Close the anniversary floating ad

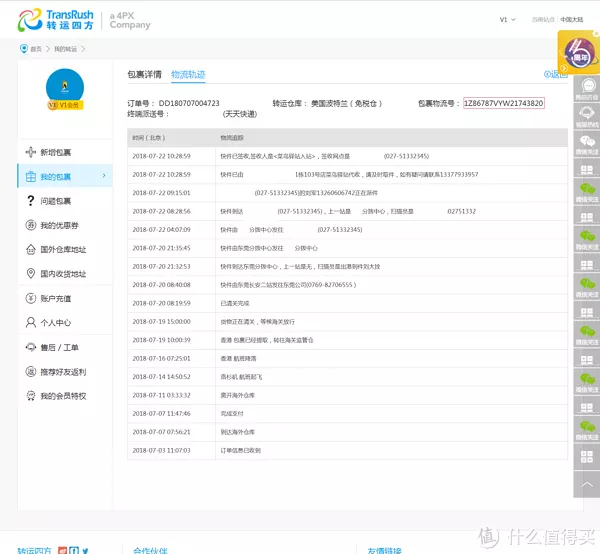pos(596,34)
